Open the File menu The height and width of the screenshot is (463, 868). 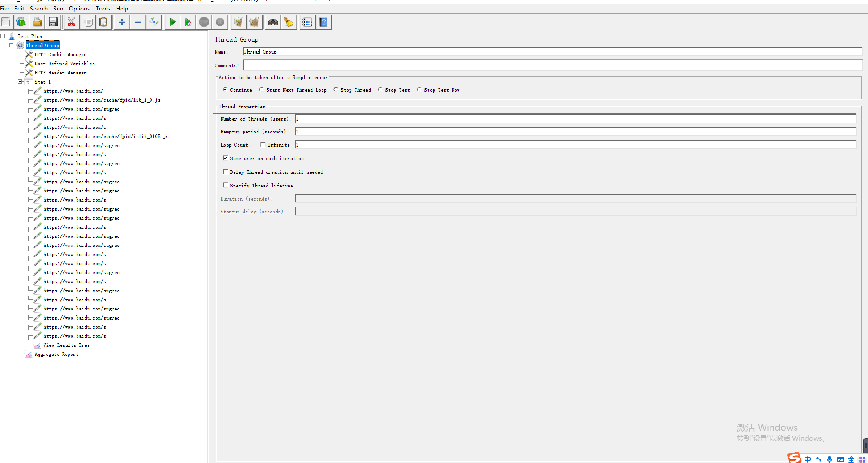(5, 8)
